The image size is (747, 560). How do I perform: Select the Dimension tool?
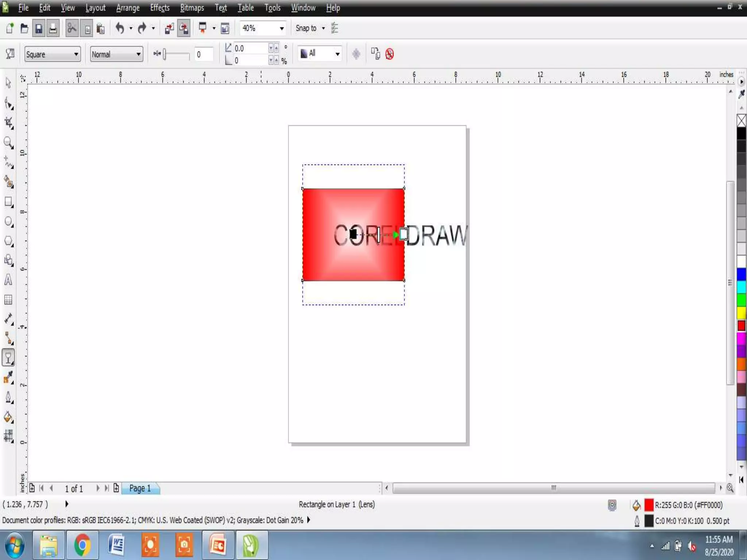[9, 319]
